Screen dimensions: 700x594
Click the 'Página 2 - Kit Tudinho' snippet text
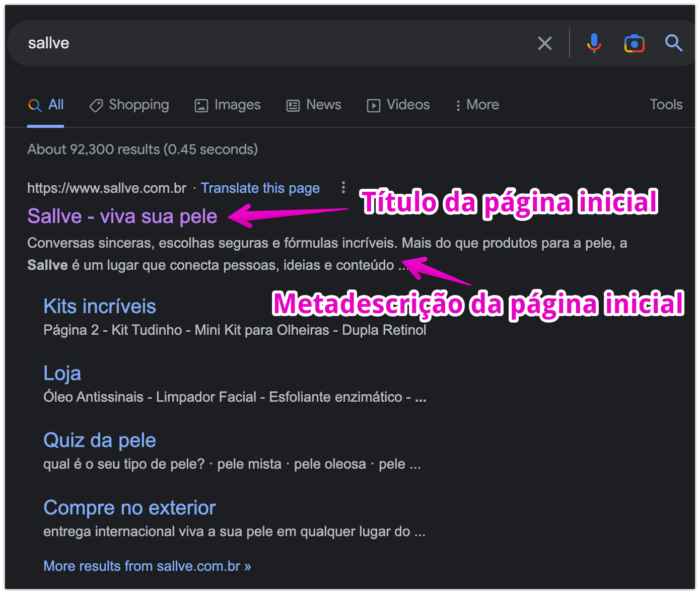click(x=235, y=330)
